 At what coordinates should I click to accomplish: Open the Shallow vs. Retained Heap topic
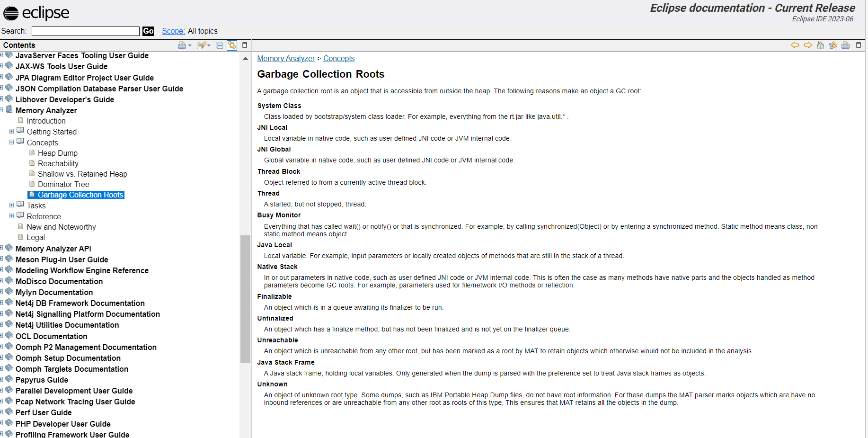(x=82, y=174)
